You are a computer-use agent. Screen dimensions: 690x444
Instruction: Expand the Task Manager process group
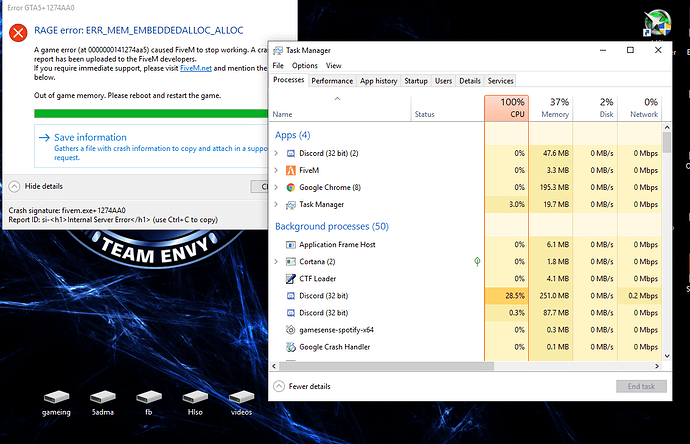[276, 205]
